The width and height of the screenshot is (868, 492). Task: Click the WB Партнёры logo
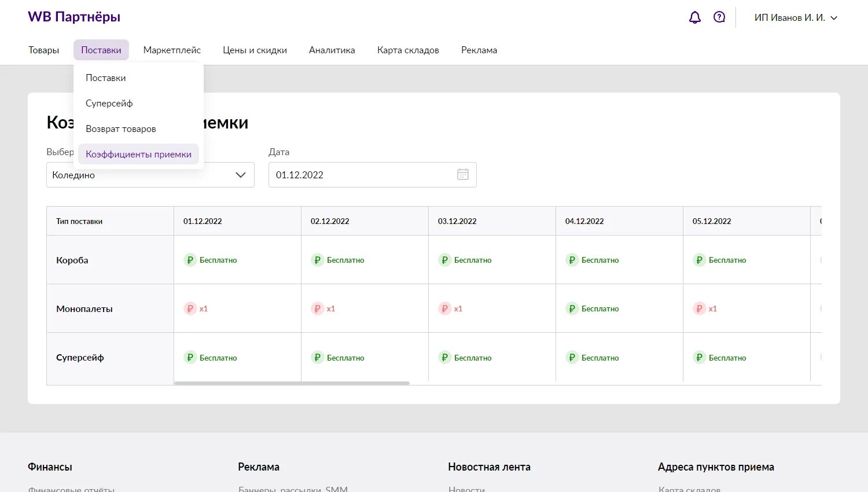tap(74, 17)
